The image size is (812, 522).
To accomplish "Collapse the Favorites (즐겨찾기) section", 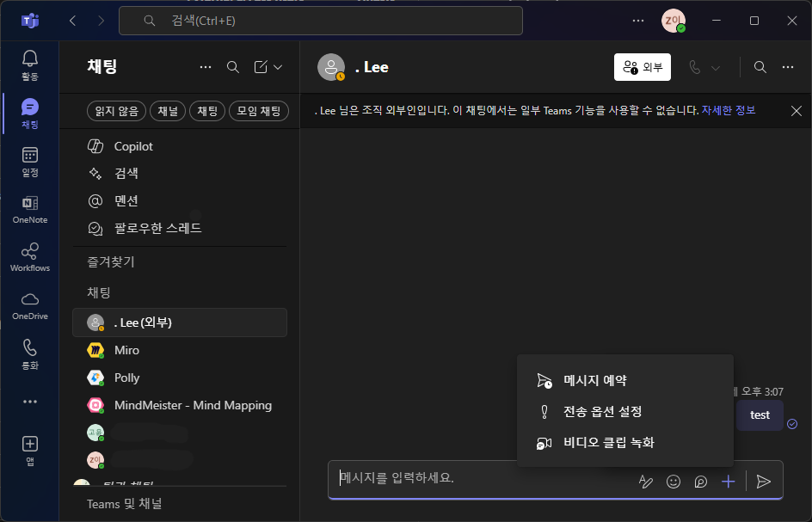I will click(111, 262).
